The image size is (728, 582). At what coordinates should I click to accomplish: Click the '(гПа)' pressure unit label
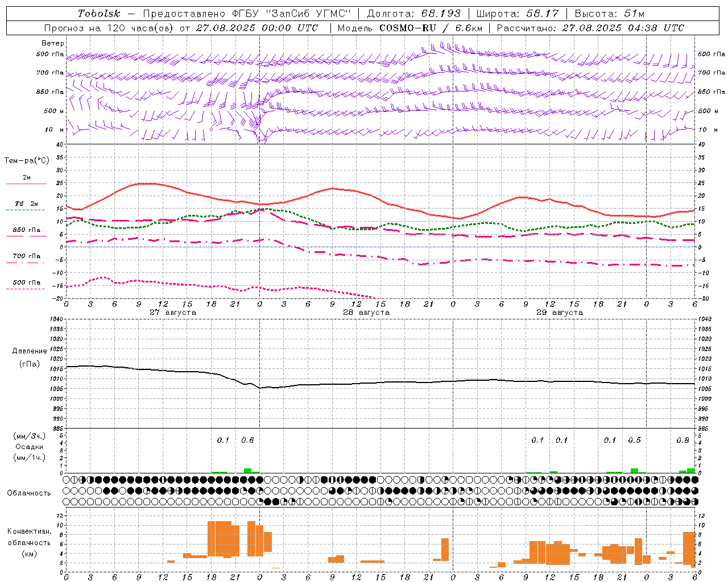(x=28, y=364)
